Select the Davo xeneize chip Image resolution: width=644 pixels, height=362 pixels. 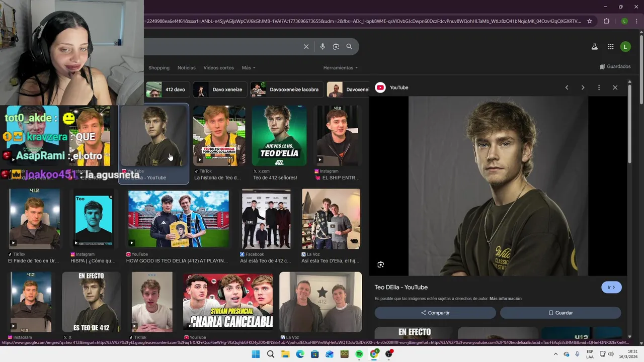tap(220, 89)
